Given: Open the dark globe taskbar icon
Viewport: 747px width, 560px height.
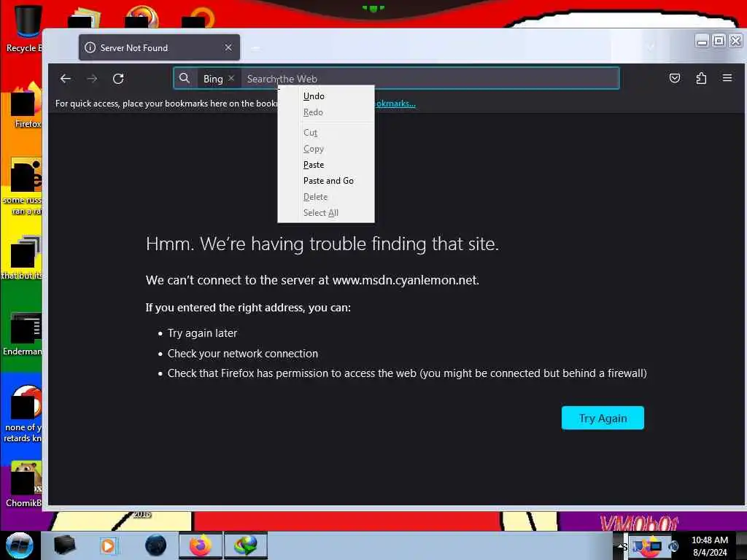Looking at the screenshot, I should [155, 545].
